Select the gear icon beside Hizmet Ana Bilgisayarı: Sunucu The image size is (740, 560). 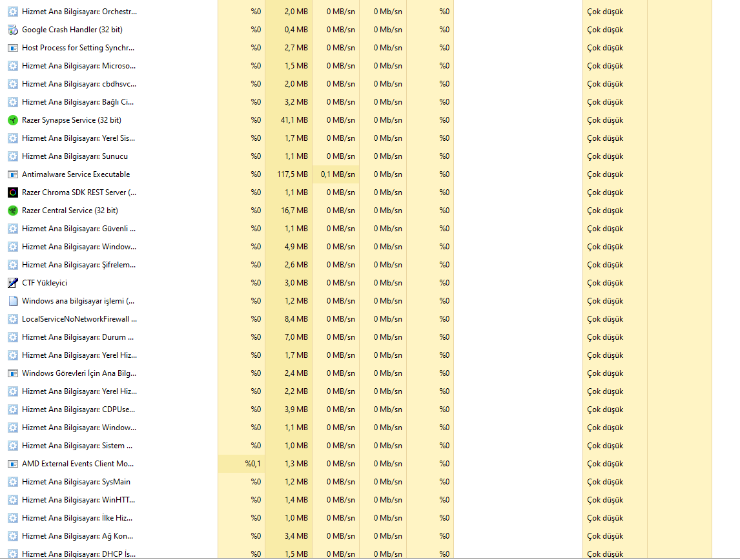click(13, 156)
